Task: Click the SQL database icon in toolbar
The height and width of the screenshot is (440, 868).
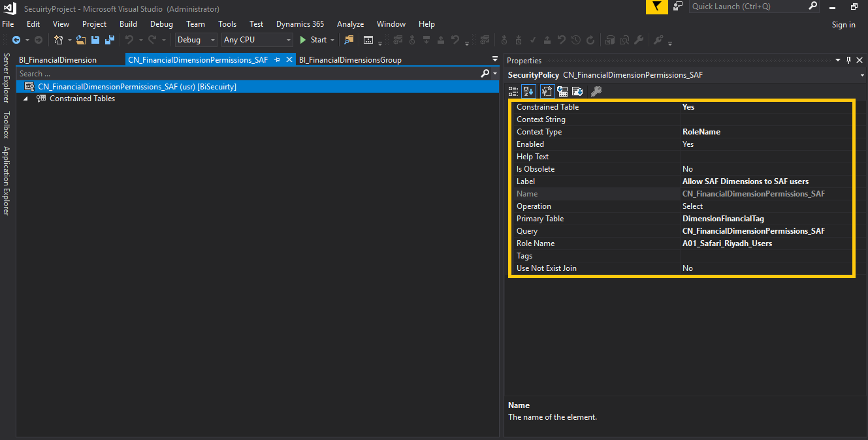Action: (609, 40)
